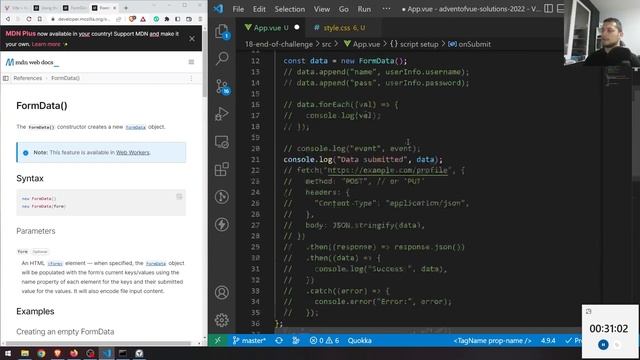Open the Run and Debug view
The image size is (640, 360).
click(222, 114)
